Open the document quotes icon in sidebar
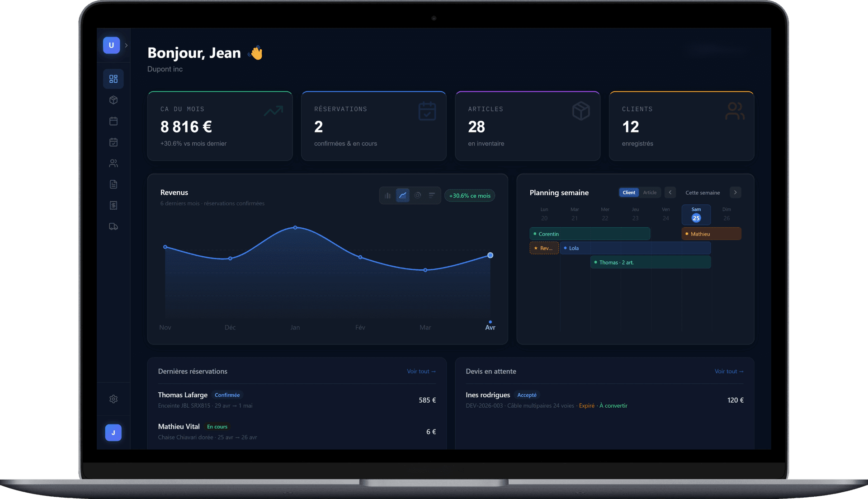 (113, 184)
